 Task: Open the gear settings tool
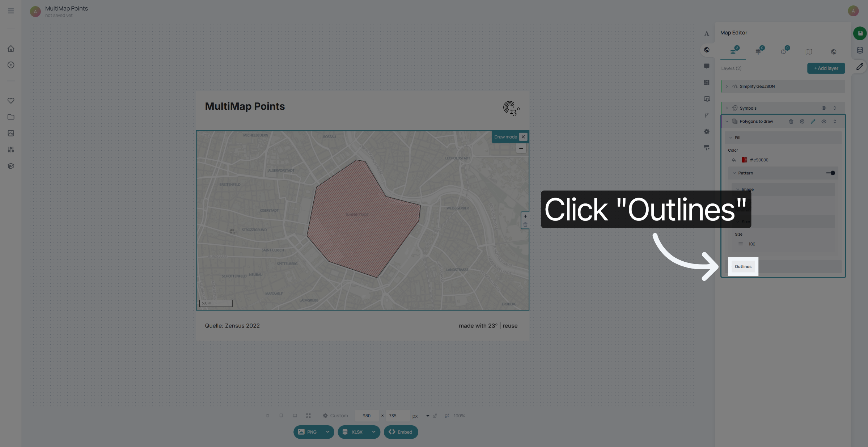coord(707,131)
